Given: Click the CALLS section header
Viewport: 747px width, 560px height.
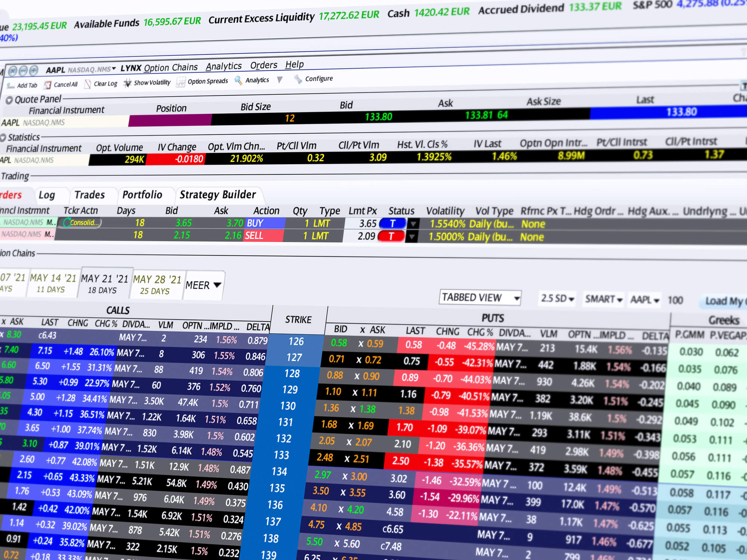Looking at the screenshot, I should [x=118, y=310].
